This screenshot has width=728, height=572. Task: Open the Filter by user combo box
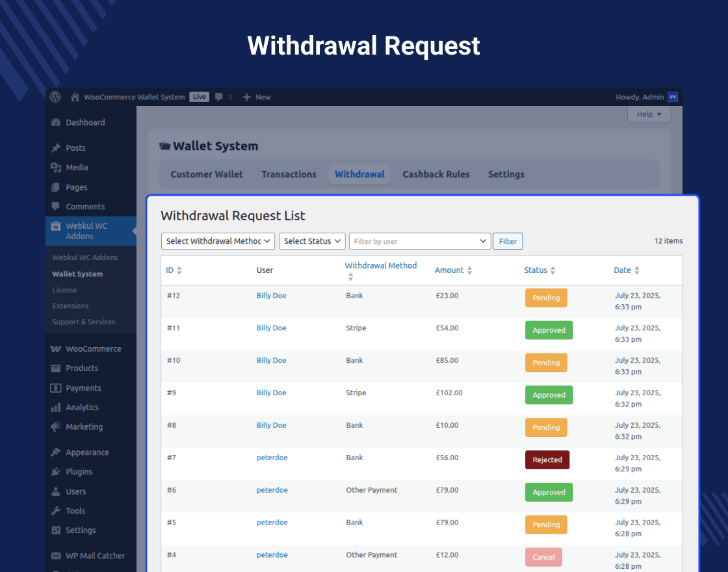click(x=420, y=241)
